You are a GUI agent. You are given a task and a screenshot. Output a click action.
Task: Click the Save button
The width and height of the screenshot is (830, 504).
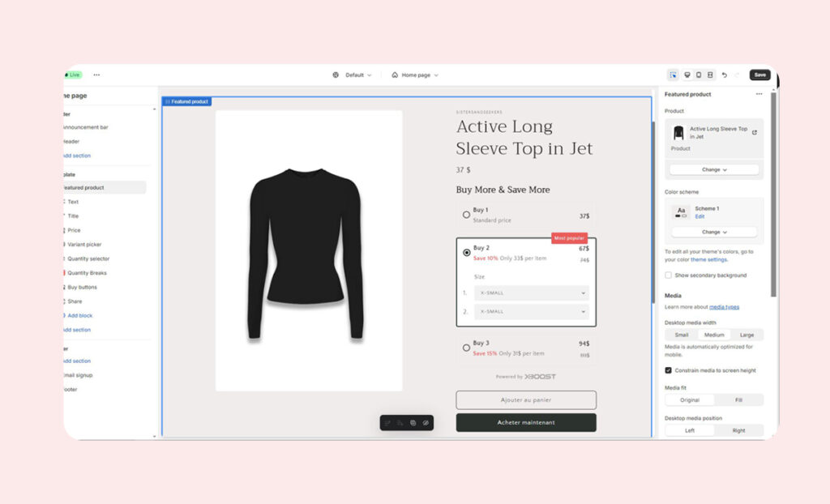(759, 75)
